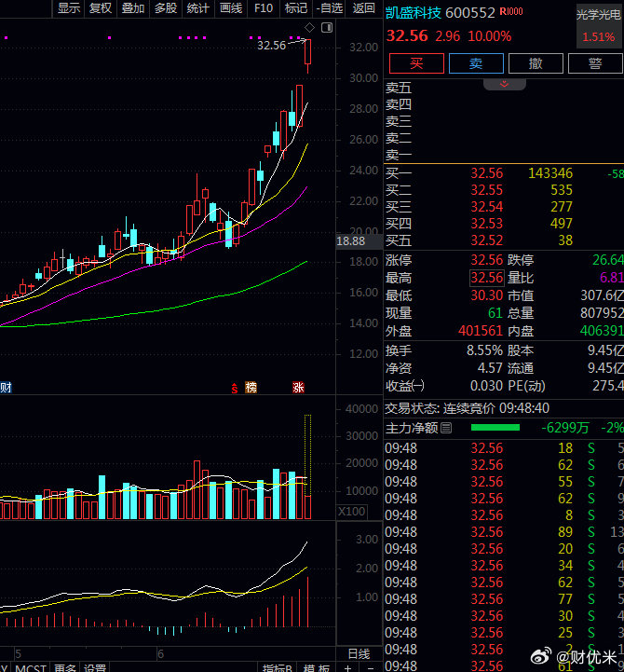This screenshot has width=624, height=672.
Task: Click the 财 finance badge icon
Action: (6, 388)
